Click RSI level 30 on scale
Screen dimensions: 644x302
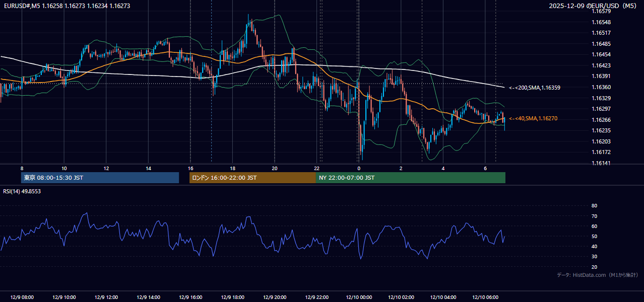(x=595, y=257)
